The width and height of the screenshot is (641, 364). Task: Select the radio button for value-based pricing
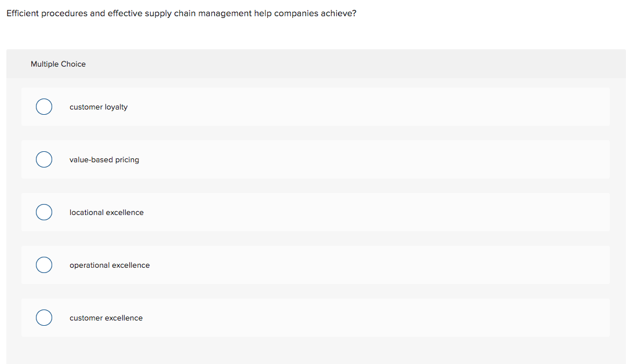(x=44, y=159)
